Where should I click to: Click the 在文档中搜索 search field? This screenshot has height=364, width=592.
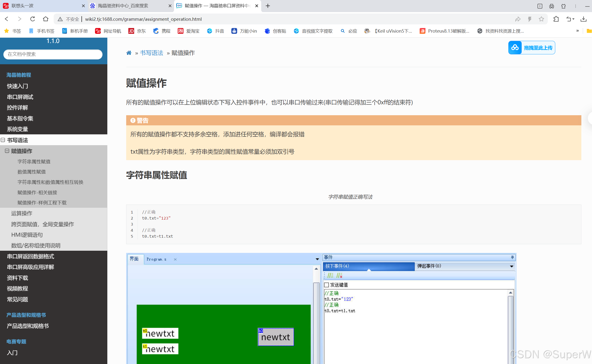53,54
